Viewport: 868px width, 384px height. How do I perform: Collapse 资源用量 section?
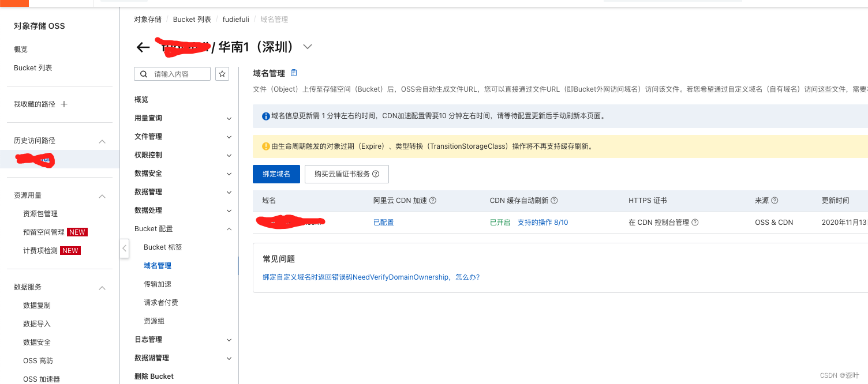coord(102,196)
